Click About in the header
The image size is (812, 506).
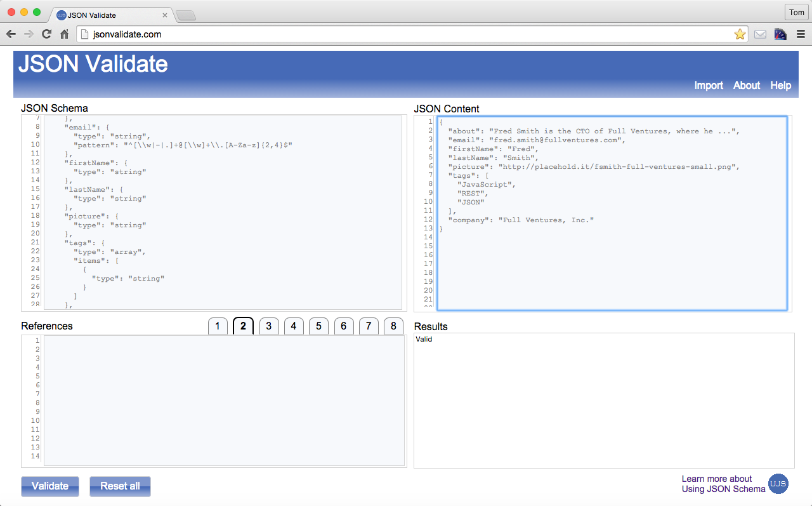point(746,85)
